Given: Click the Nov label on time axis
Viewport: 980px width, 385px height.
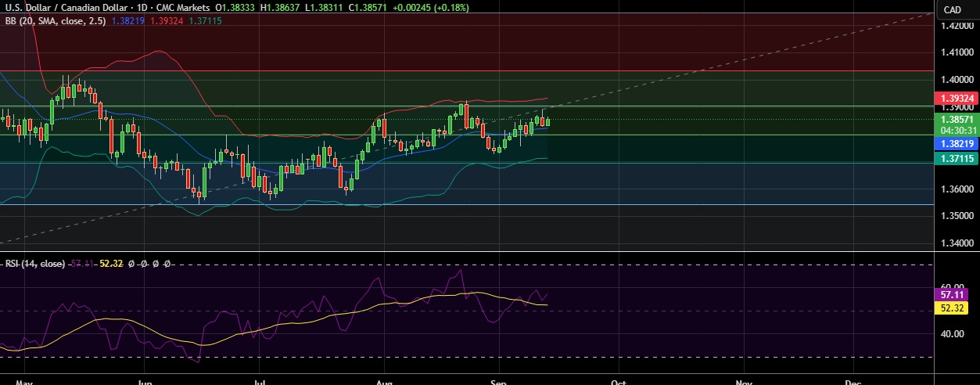Looking at the screenshot, I should [744, 383].
